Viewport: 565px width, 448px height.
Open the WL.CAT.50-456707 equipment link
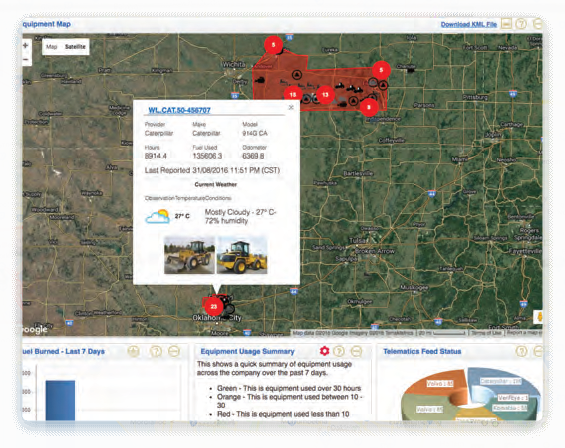click(x=179, y=110)
